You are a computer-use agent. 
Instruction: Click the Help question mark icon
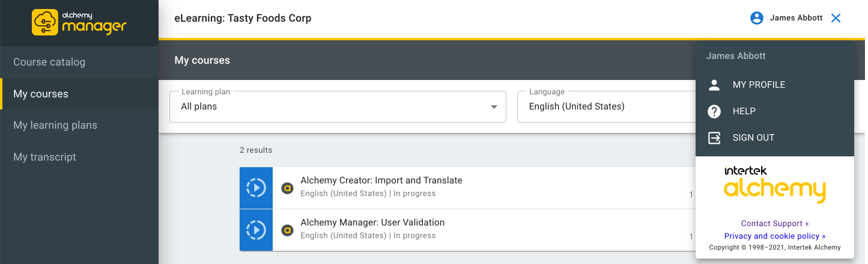(714, 111)
